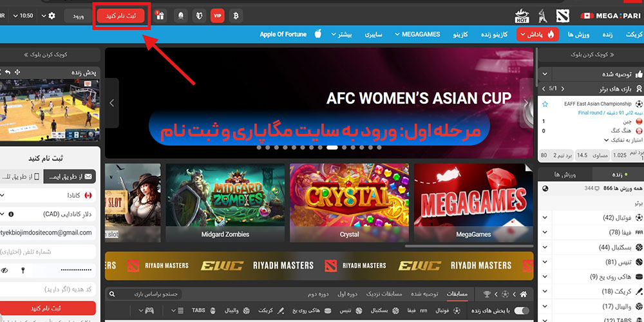This screenshot has height=322, width=644.
Task: Open the 10:50 time dropdown
Action: 23,15
